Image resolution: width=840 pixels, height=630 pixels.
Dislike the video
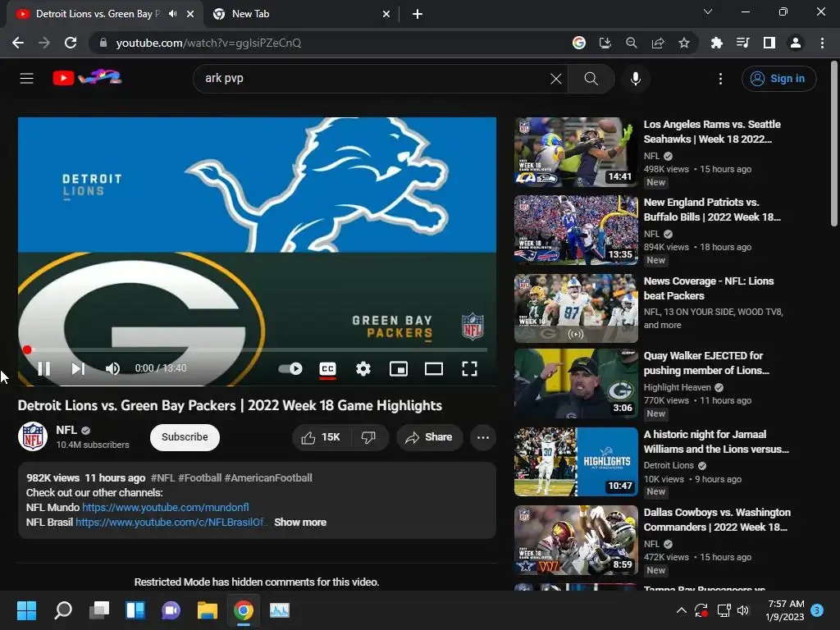pos(368,437)
